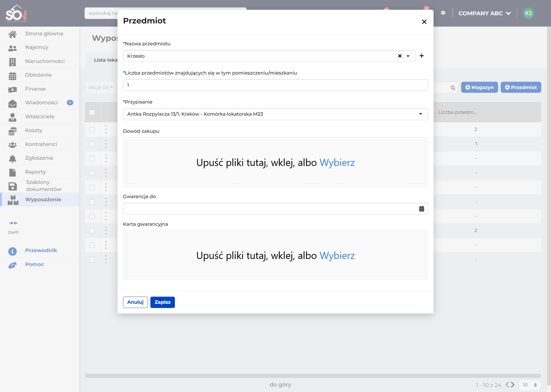Click the home icon for Strona główna
The width and height of the screenshot is (551, 392).
click(x=12, y=34)
